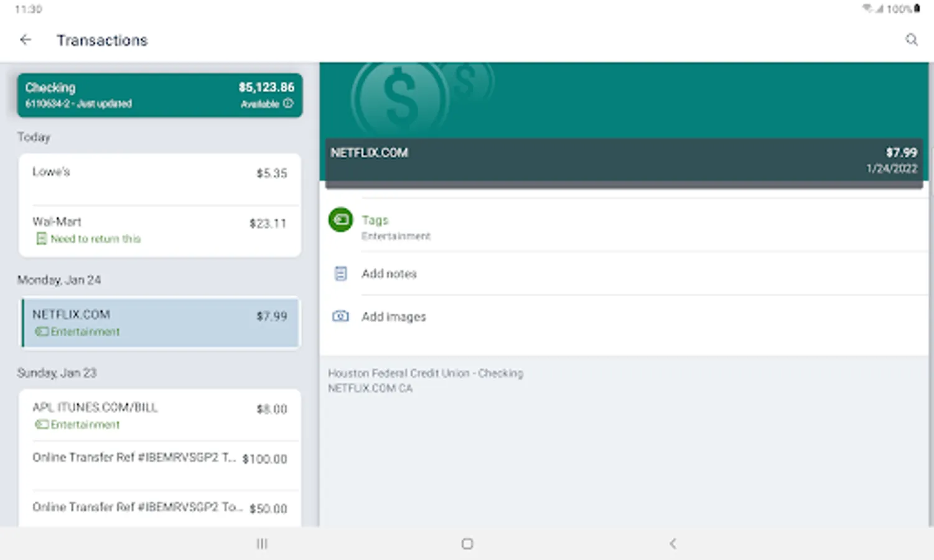934x560 pixels.
Task: Click the note icon under Wal-Mart
Action: [x=41, y=239]
